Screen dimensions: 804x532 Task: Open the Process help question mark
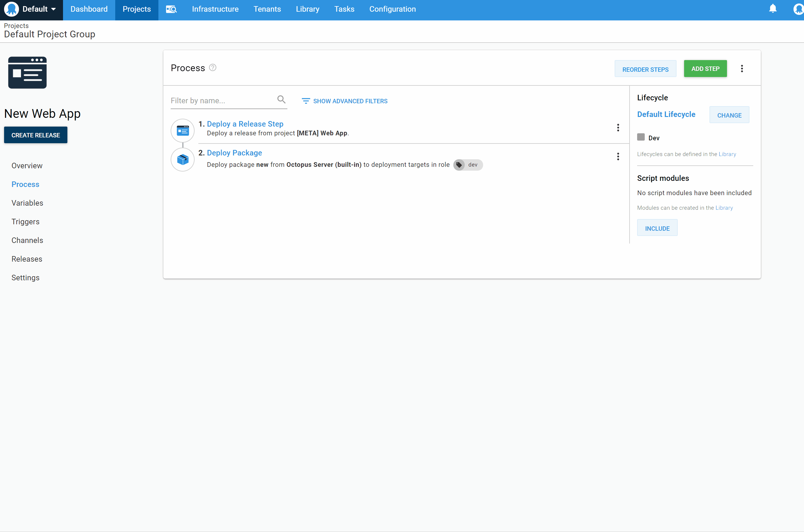(212, 67)
